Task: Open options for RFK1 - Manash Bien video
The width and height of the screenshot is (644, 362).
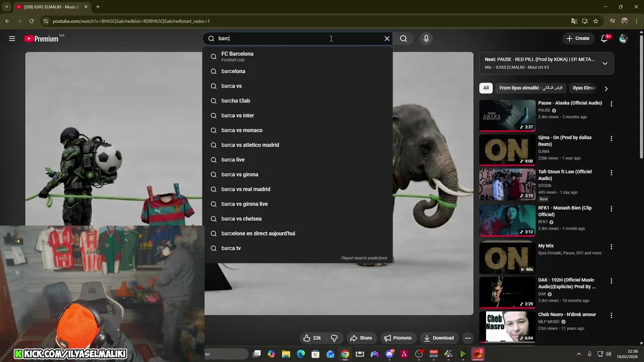Action: [x=611, y=209]
